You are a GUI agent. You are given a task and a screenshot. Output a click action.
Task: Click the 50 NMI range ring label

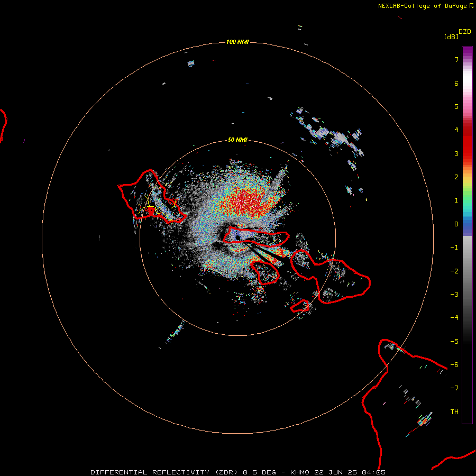click(237, 140)
